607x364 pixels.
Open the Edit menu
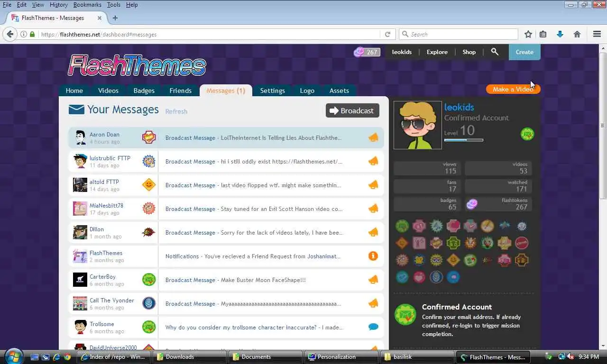coord(22,5)
